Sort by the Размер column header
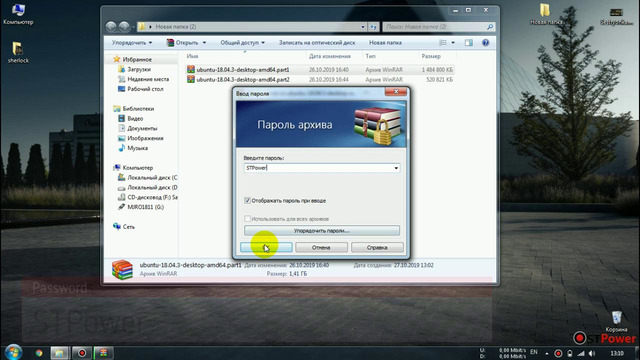The image size is (640, 360). tap(431, 56)
